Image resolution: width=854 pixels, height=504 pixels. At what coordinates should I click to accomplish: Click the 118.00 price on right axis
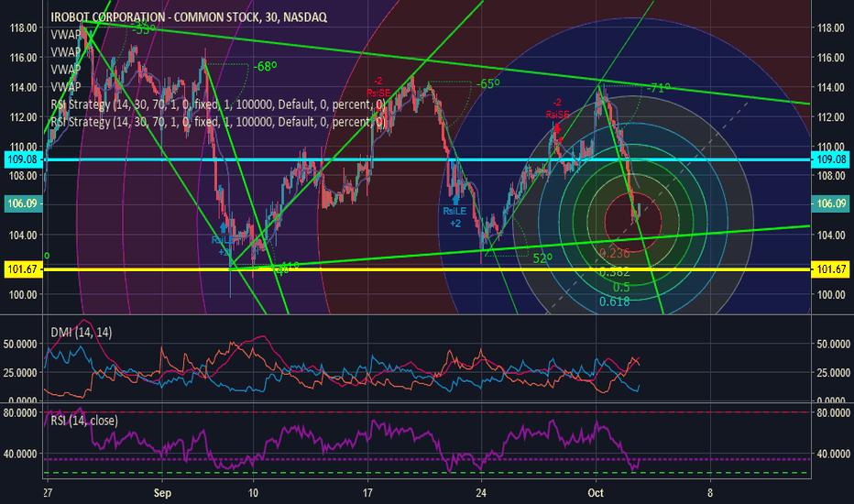pos(831,27)
